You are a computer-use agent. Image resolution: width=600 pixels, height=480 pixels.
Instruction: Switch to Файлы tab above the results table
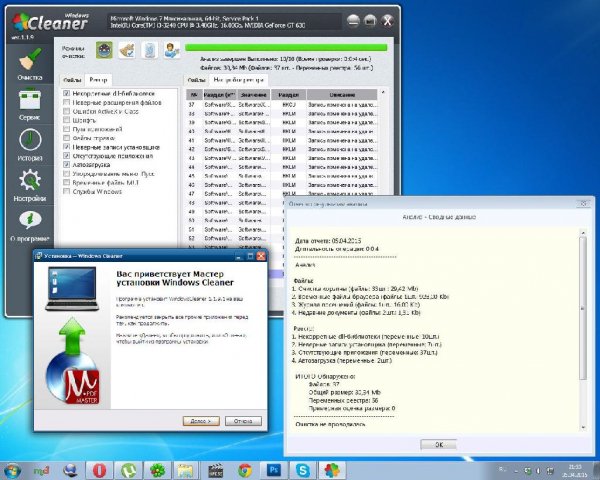coord(197,80)
